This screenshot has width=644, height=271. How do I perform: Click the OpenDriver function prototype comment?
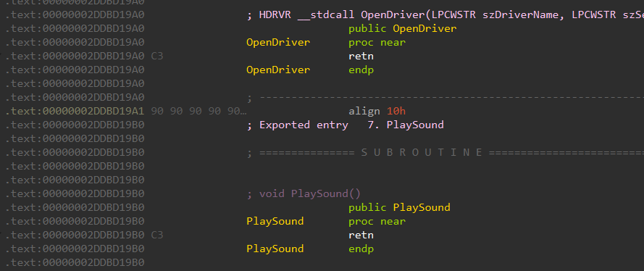(x=446, y=15)
